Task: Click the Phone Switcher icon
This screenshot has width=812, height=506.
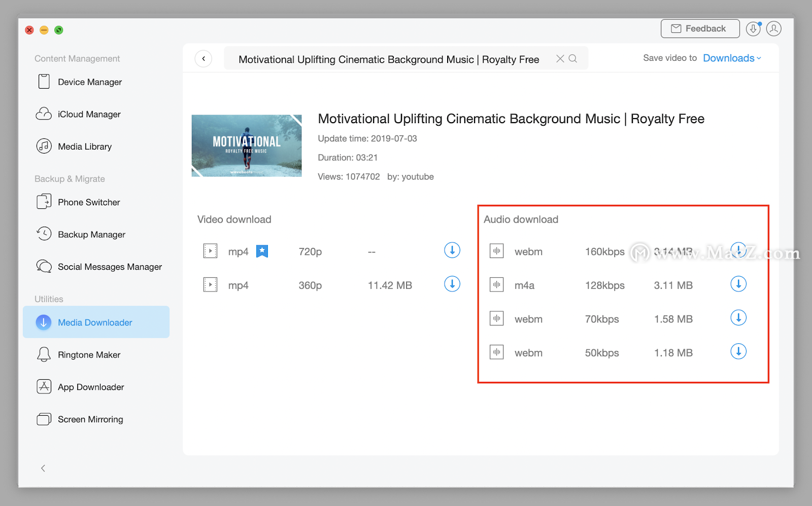Action: 44,201
